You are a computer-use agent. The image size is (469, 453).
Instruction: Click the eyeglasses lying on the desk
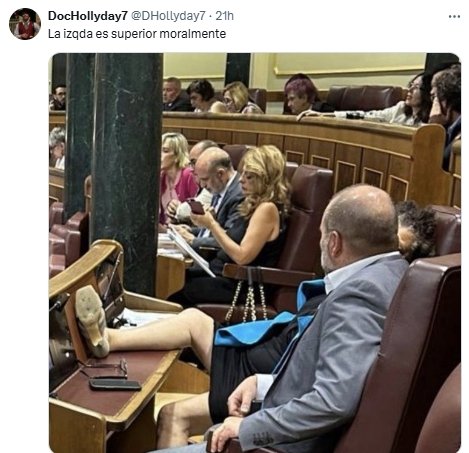coord(107,368)
